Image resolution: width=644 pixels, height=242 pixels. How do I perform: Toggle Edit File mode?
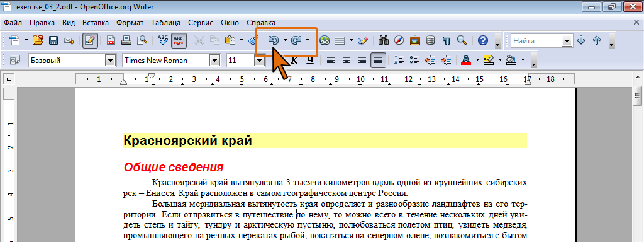[90, 40]
